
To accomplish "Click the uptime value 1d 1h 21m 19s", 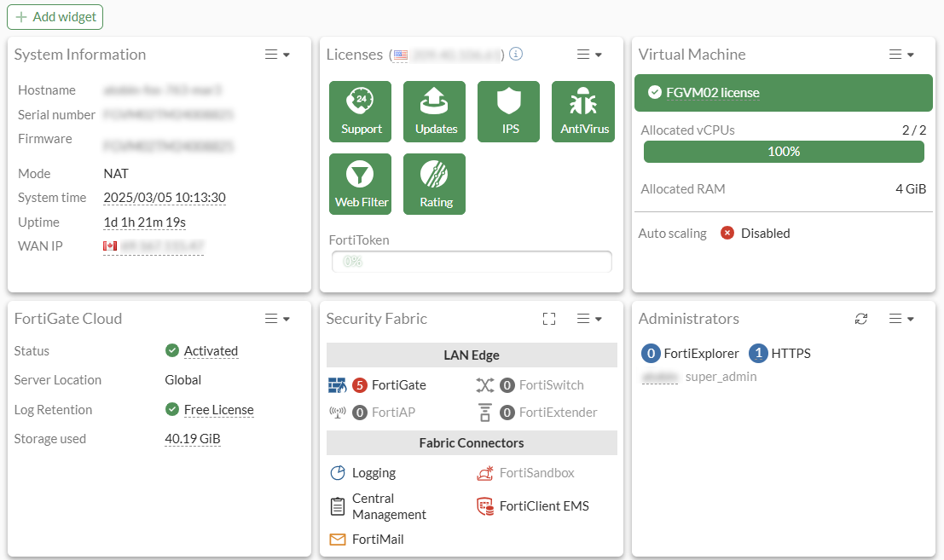I will click(x=144, y=222).
